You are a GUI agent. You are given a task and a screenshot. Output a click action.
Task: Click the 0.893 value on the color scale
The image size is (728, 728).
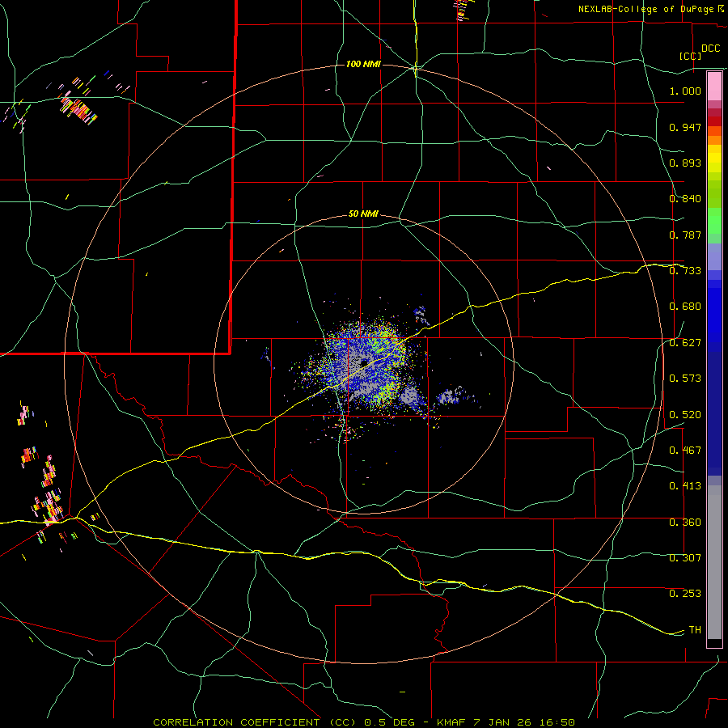tap(685, 163)
